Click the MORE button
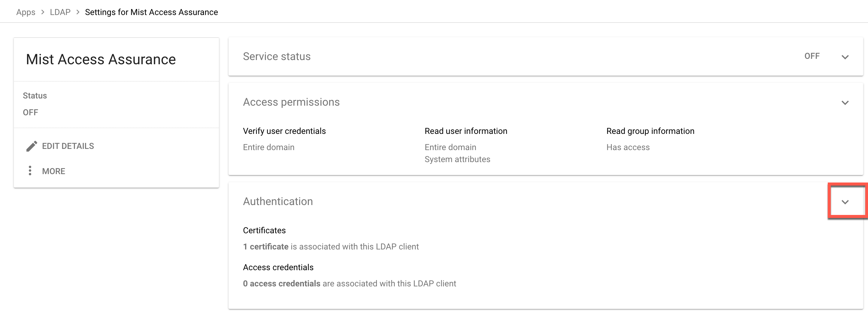 (x=53, y=171)
